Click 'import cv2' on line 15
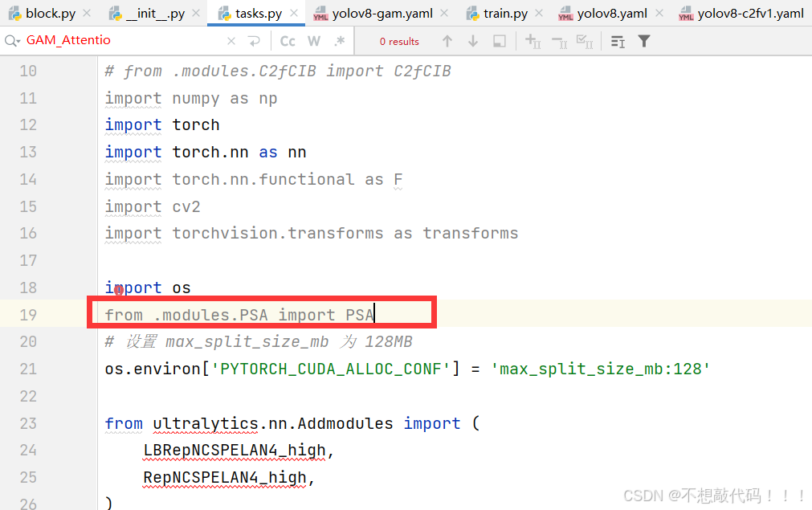812x510 pixels. (153, 206)
